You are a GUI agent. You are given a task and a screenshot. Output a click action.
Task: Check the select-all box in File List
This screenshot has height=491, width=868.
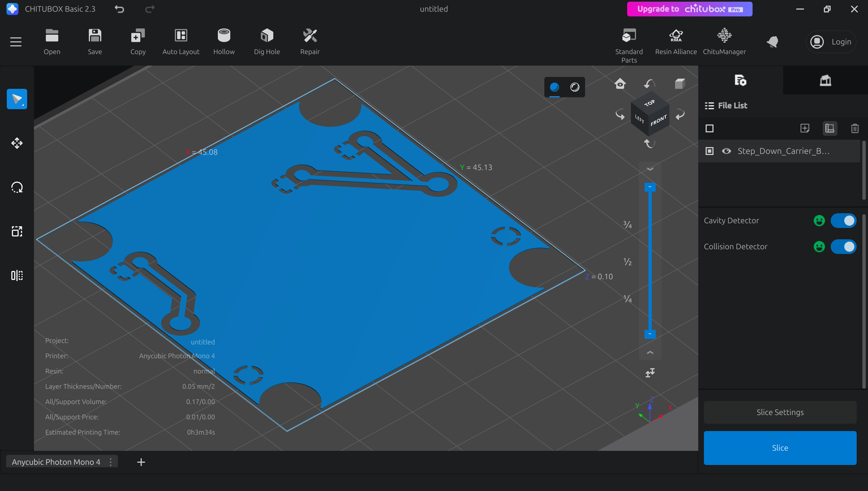(x=710, y=128)
